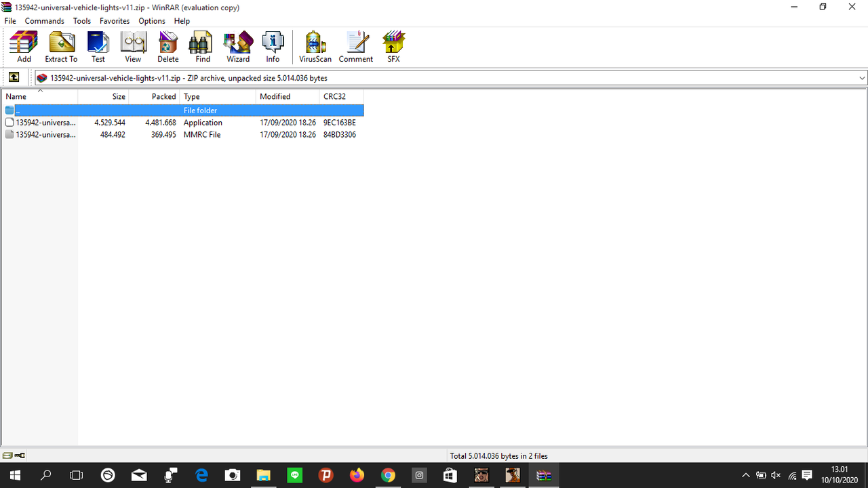868x488 pixels.
Task: Open the Find binoculars tool
Action: pos(203,47)
